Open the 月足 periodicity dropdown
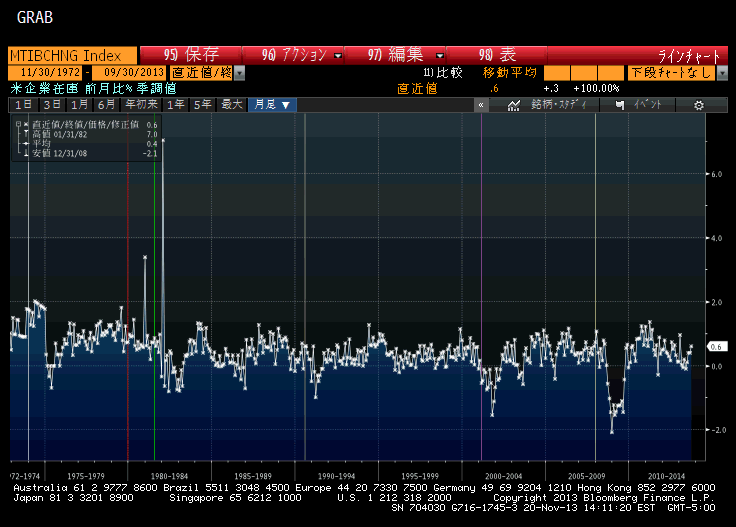 tap(272, 105)
